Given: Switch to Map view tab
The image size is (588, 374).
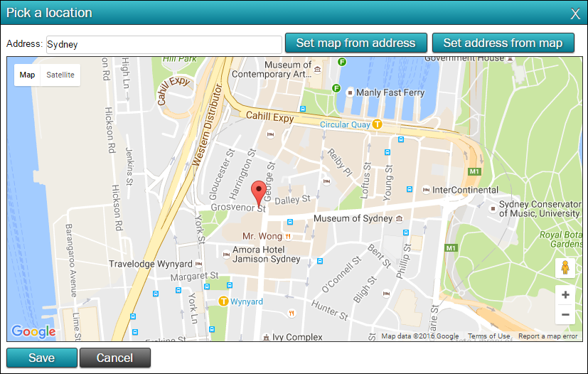Looking at the screenshot, I should [x=27, y=75].
